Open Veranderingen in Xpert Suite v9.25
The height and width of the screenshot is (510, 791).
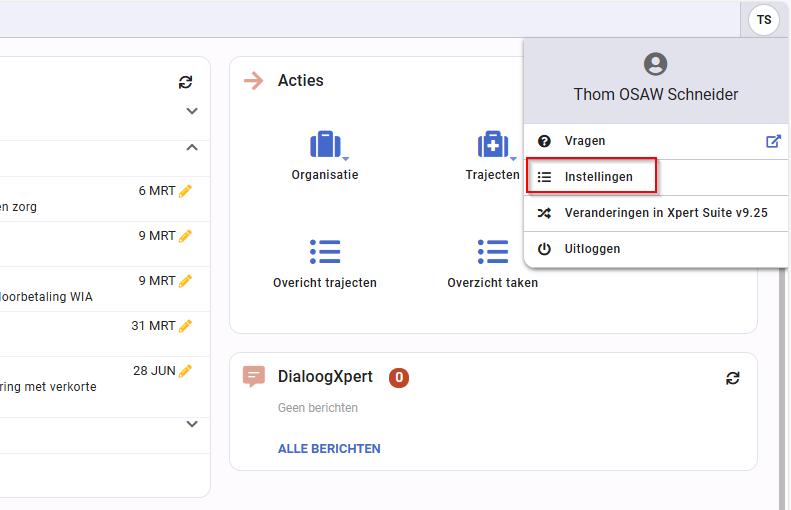[x=666, y=213]
